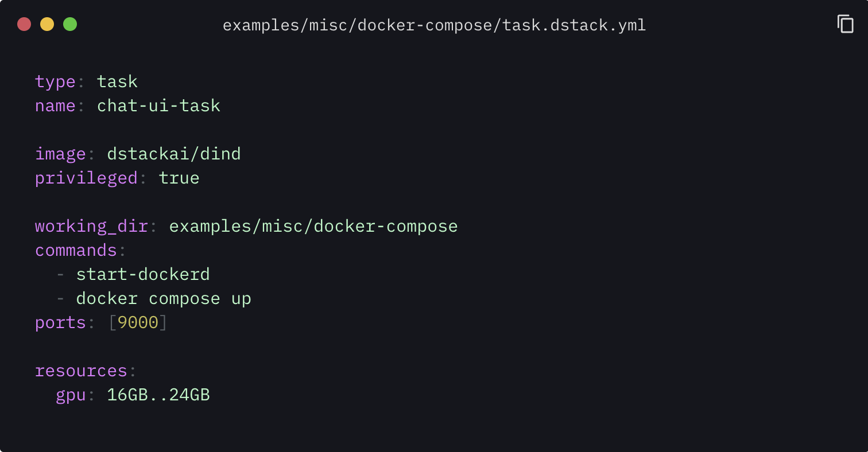Click the 'privileged' key
The width and height of the screenshot is (868, 452).
point(86,178)
